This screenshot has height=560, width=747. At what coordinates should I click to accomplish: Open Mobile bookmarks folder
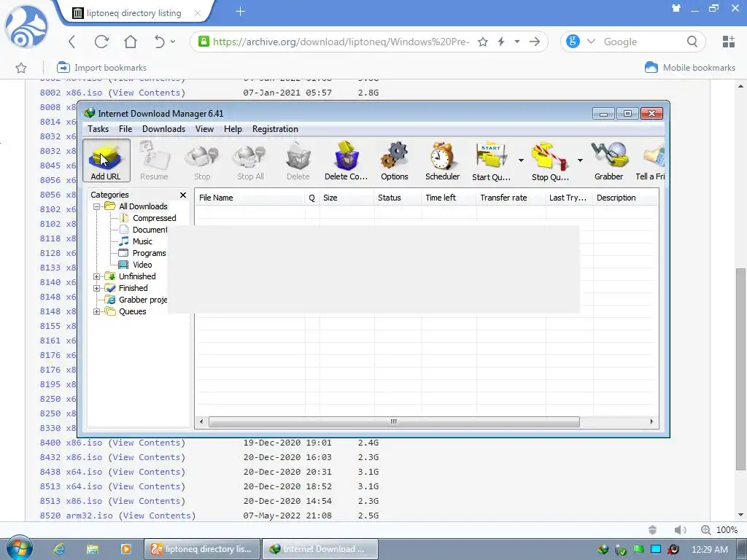(690, 68)
